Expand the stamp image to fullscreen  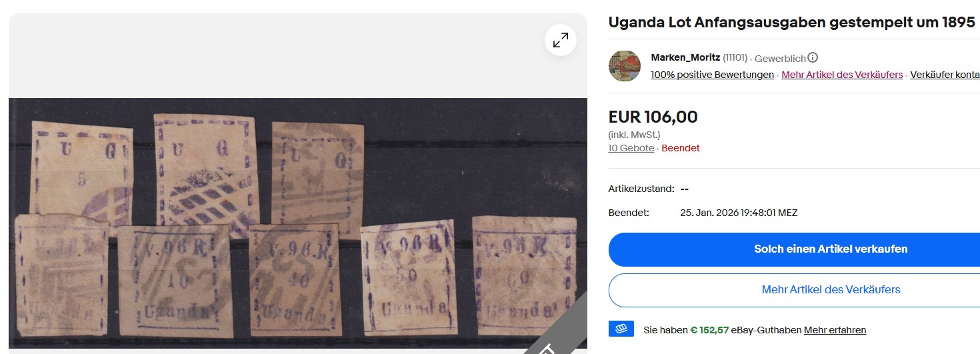click(560, 40)
